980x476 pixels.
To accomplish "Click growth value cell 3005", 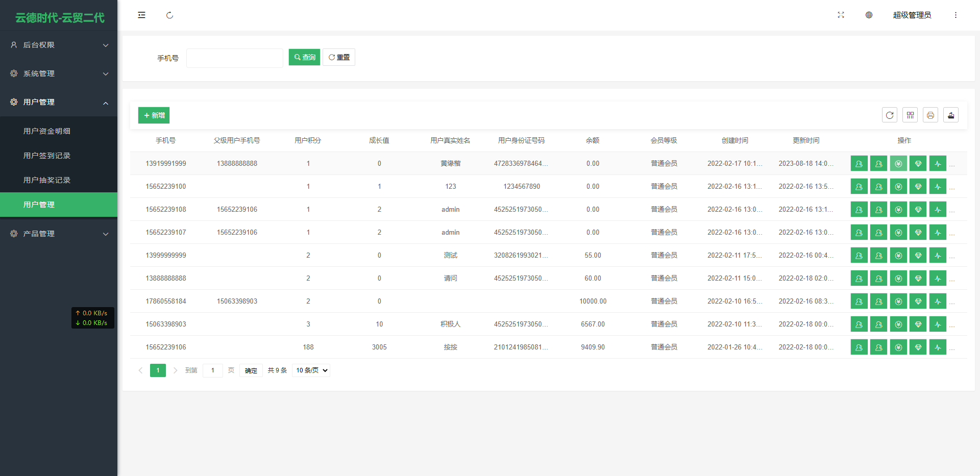I will (379, 347).
